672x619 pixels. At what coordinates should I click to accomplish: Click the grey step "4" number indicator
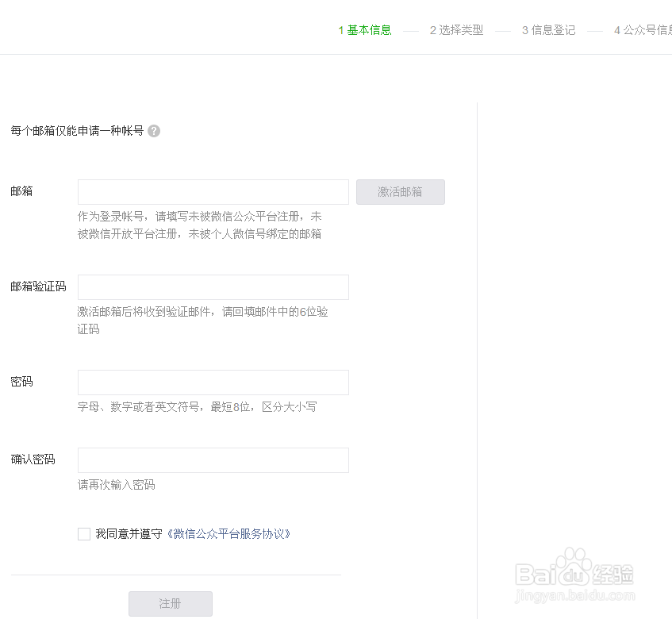pyautogui.click(x=617, y=29)
